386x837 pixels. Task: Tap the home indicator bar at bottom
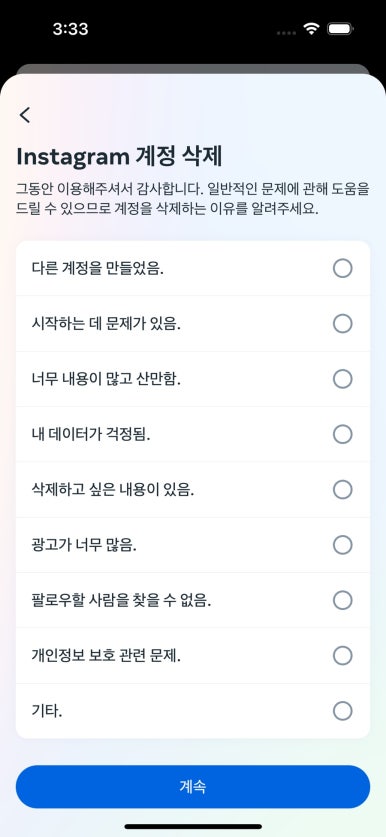[193, 827]
